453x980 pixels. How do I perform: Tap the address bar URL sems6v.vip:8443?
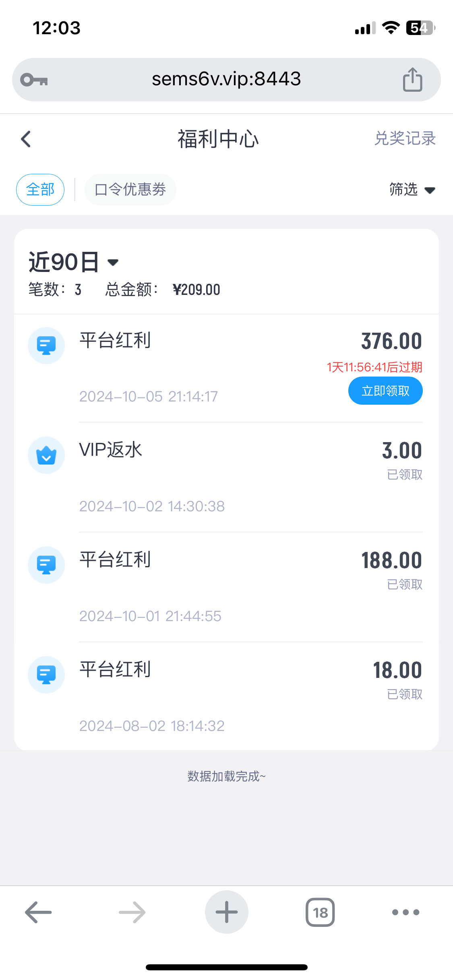[226, 79]
